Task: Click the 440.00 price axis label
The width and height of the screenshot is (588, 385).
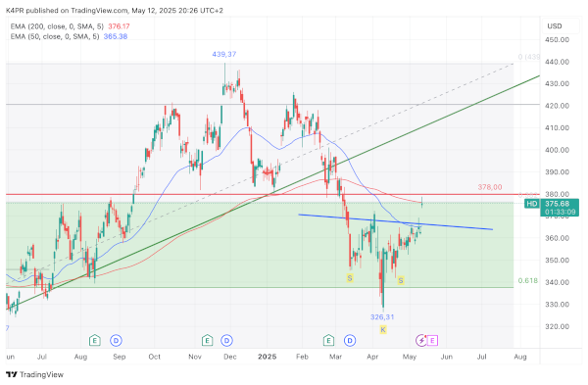Action: [557, 62]
